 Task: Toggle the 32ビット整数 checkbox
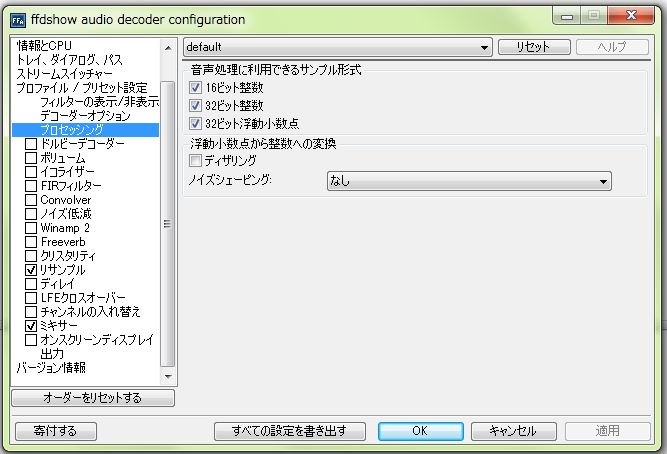pos(195,106)
